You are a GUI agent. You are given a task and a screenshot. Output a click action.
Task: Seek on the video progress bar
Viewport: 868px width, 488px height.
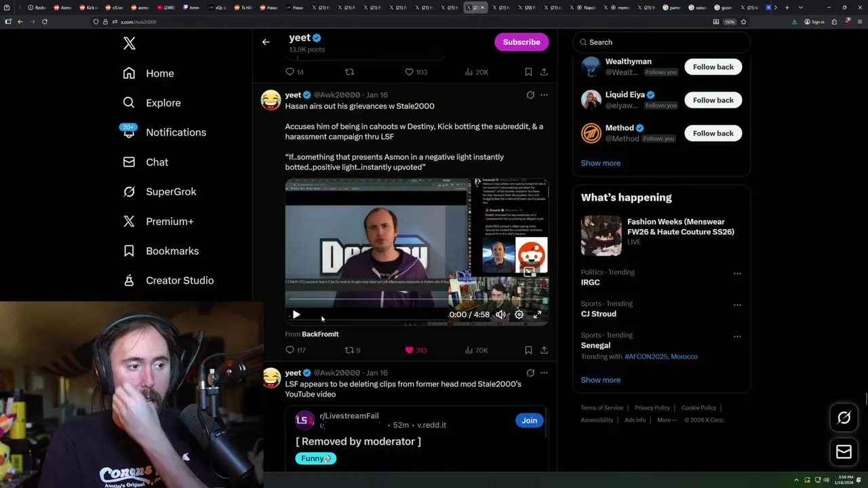[416, 299]
